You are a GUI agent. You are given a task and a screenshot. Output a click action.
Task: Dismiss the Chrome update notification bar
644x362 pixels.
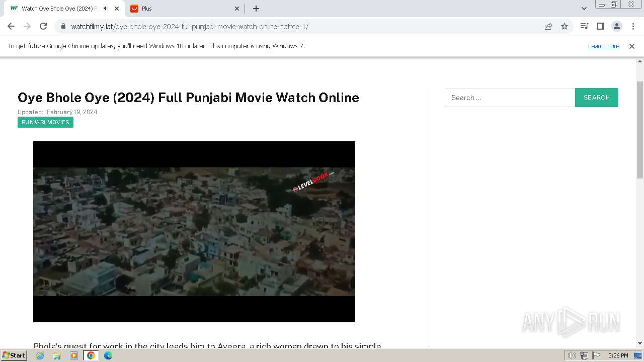pos(632,46)
